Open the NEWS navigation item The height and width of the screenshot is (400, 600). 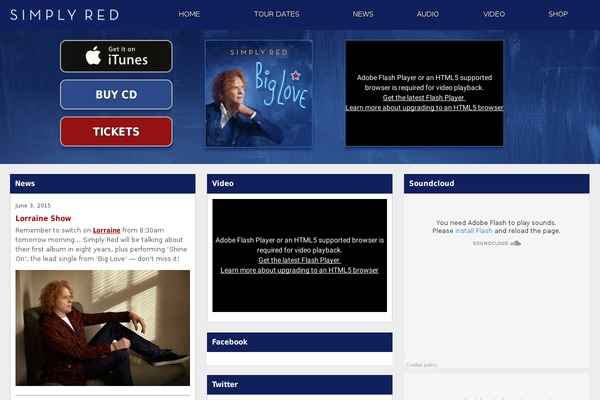point(363,14)
